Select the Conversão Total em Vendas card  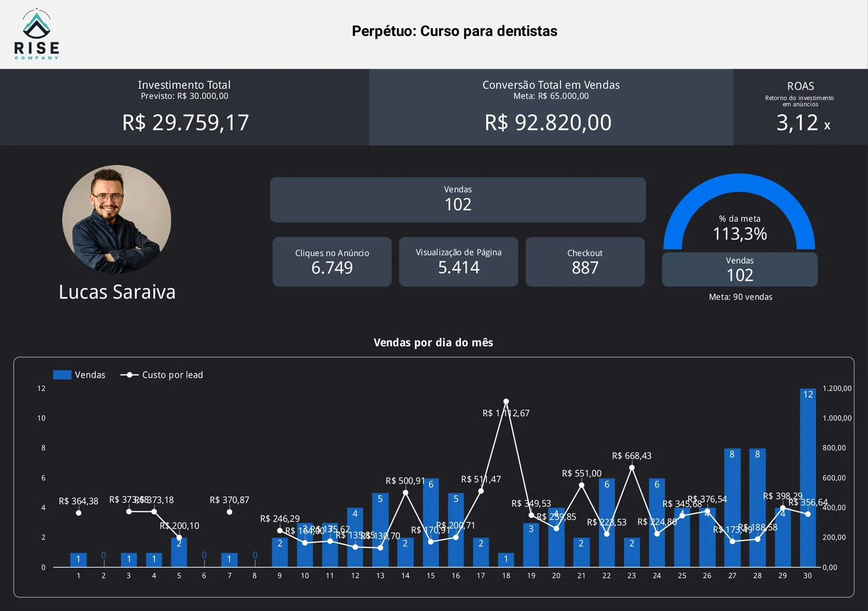[x=551, y=107]
